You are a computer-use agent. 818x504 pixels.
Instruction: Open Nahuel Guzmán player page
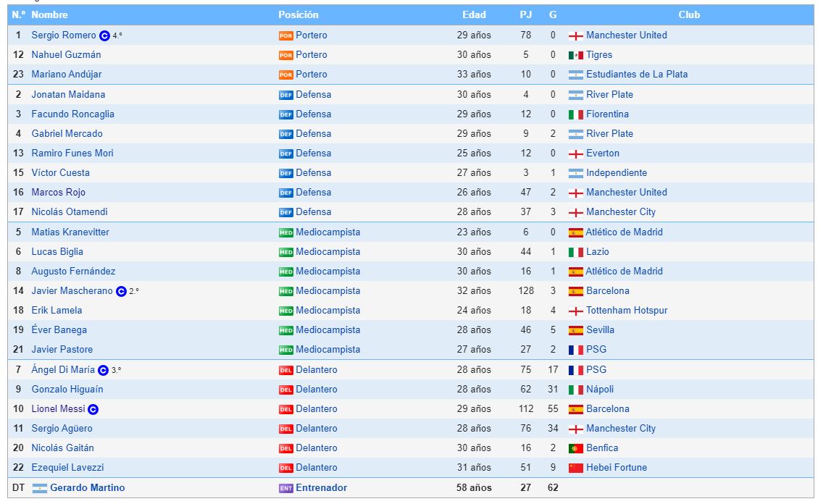click(66, 55)
